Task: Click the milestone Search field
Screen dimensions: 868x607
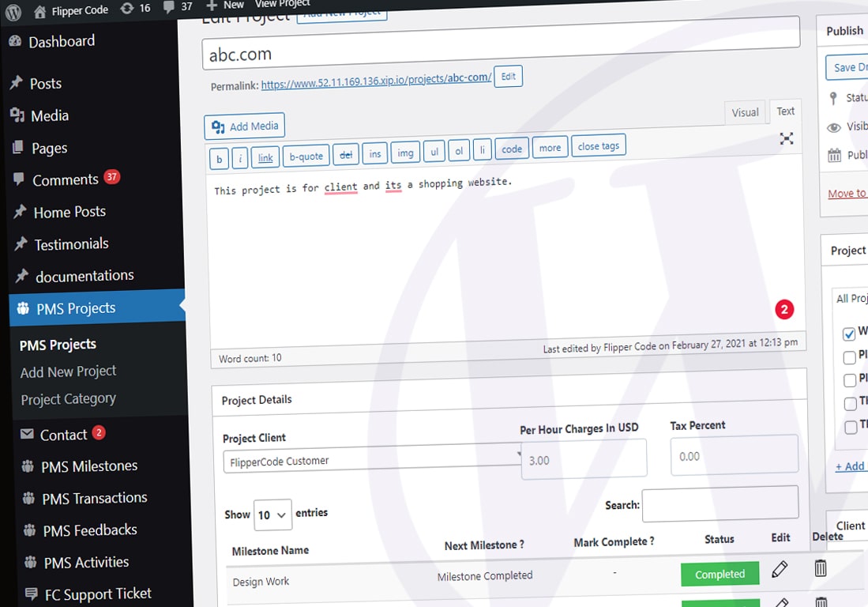Action: click(x=720, y=503)
